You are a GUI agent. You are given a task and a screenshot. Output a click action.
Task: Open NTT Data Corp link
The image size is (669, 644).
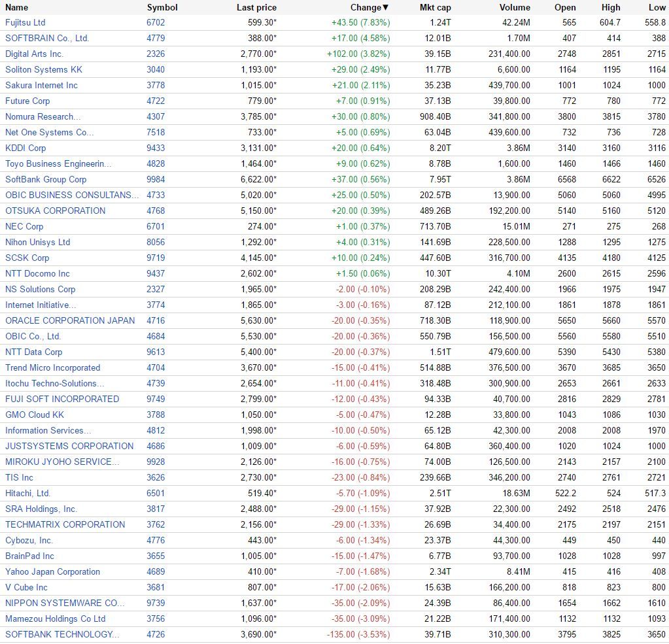coord(34,352)
